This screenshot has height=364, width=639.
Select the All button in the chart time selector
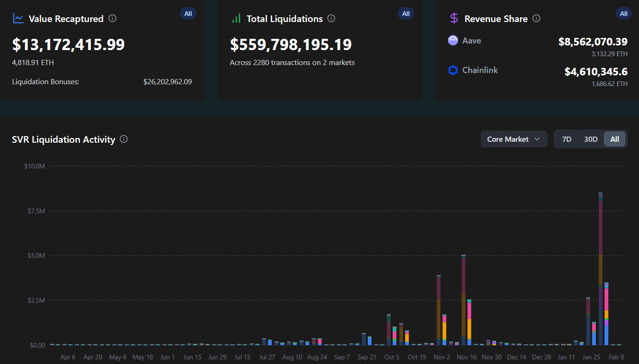click(615, 139)
